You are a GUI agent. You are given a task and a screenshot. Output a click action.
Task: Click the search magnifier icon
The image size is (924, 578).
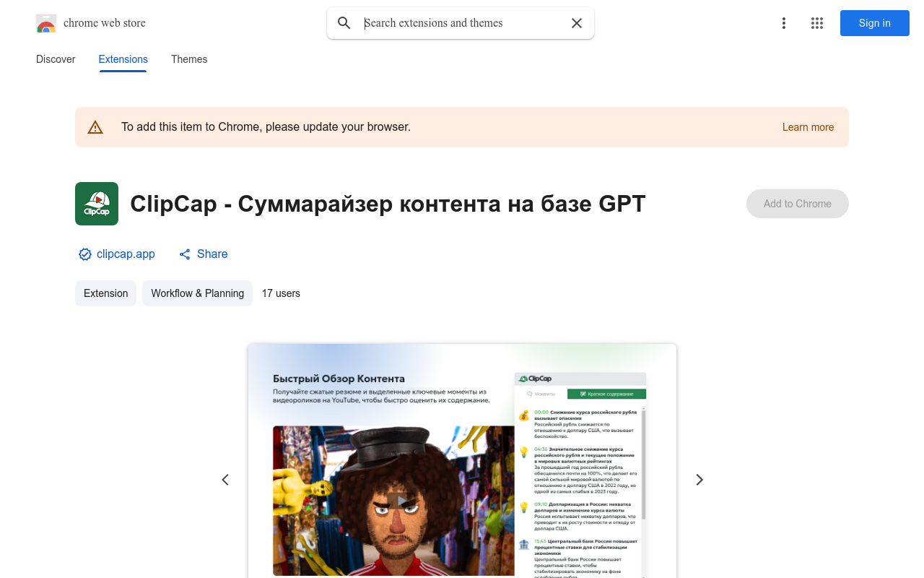point(344,23)
